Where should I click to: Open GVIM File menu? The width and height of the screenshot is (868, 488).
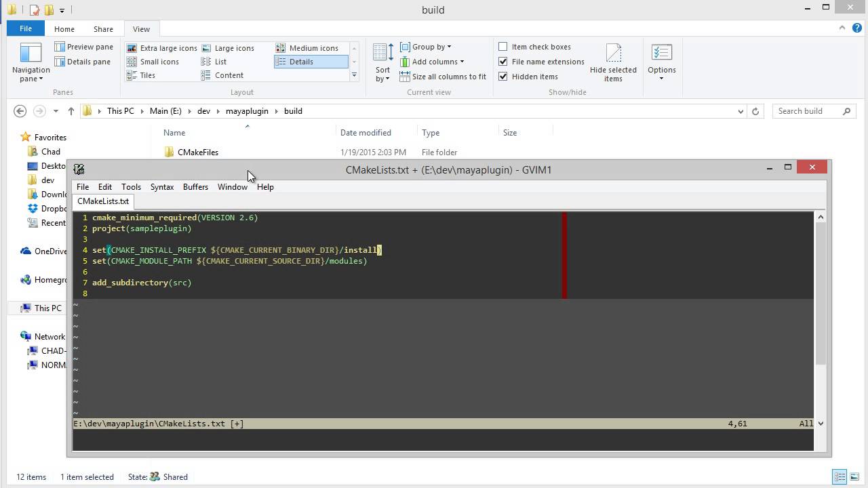83,187
